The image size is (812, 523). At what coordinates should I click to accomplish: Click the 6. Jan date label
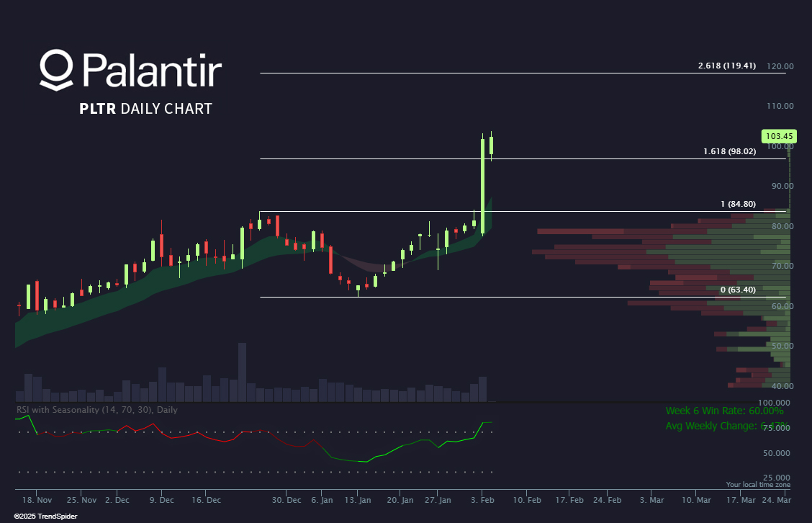[322, 500]
